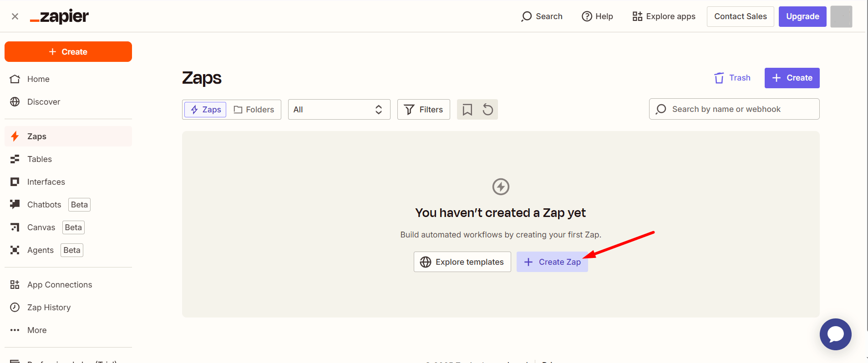
Task: Open the All dropdown filter
Action: click(x=339, y=110)
